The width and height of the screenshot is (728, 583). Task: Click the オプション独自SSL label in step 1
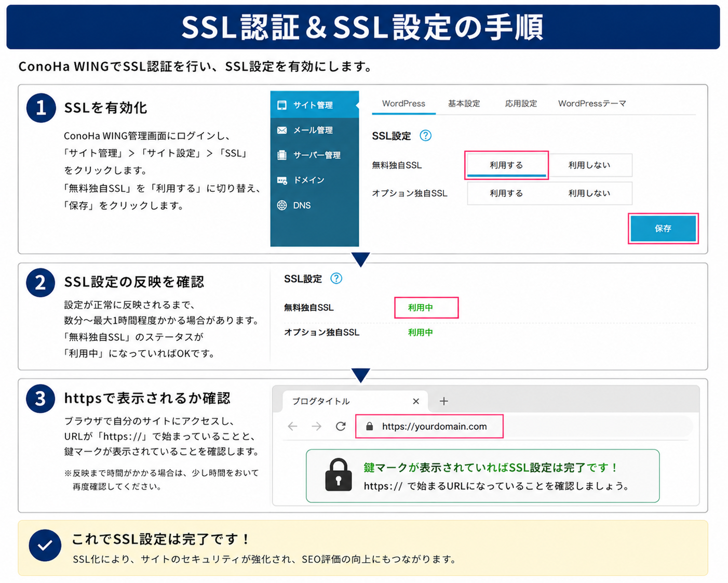click(x=410, y=193)
